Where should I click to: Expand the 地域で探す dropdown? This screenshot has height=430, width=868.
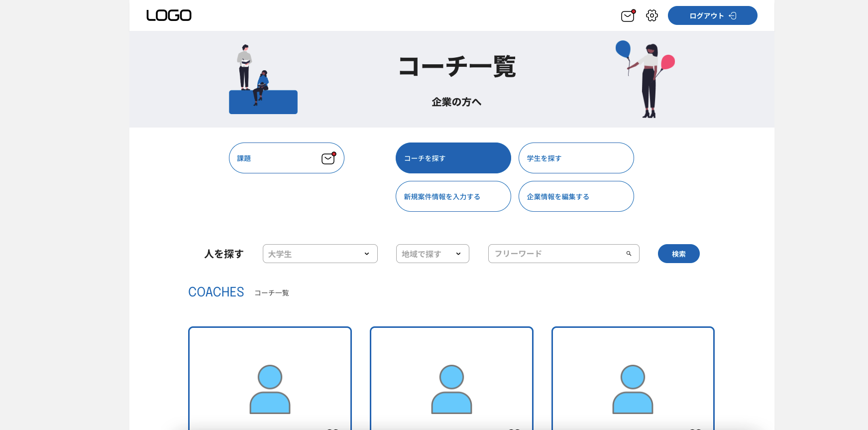(x=433, y=254)
